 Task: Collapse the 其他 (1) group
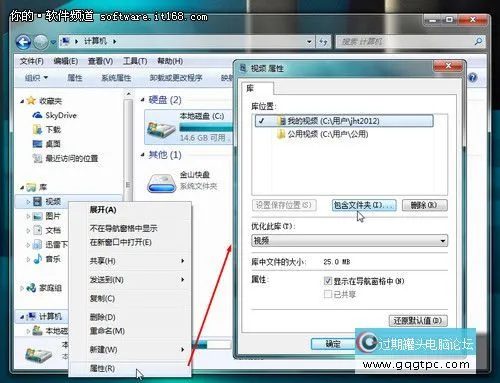[143, 155]
